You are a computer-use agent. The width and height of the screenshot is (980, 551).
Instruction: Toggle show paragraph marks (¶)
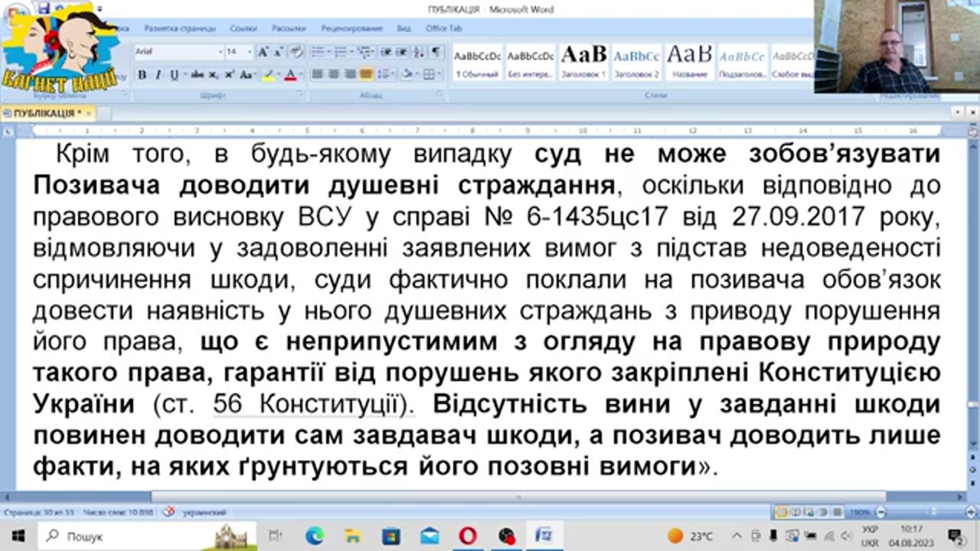(436, 52)
